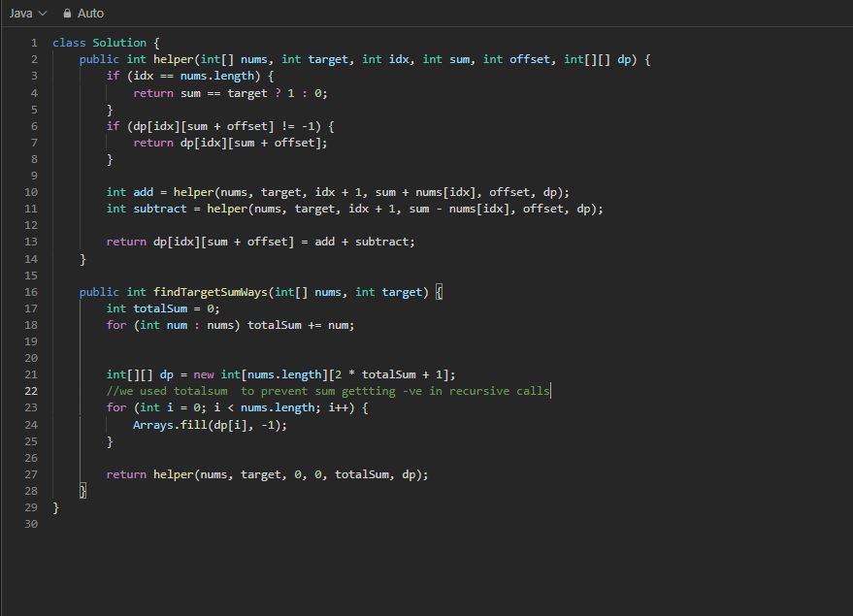This screenshot has width=853, height=616.
Task: Click 'return sum == target ? 1 : 0;'
Action: click(230, 93)
